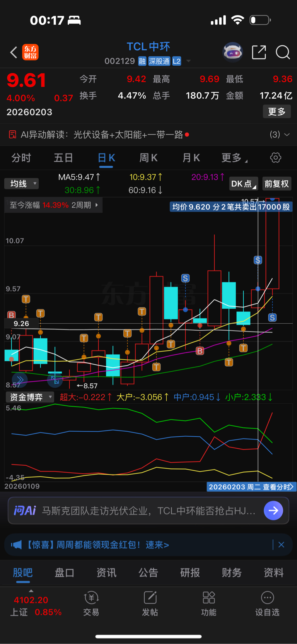Image resolution: width=297 pixels, height=644 pixels.
Task: Tap the expand-chart diagonal arrows icon
Action: [x=55, y=380]
